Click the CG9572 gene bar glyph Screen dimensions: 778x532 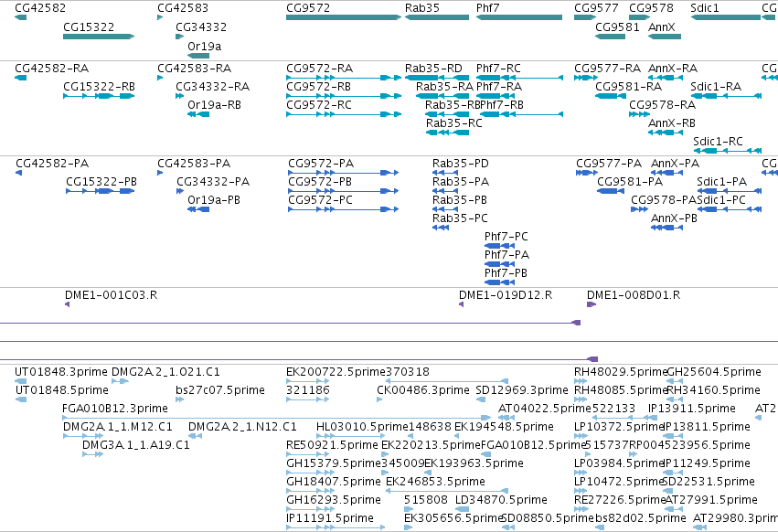click(344, 17)
